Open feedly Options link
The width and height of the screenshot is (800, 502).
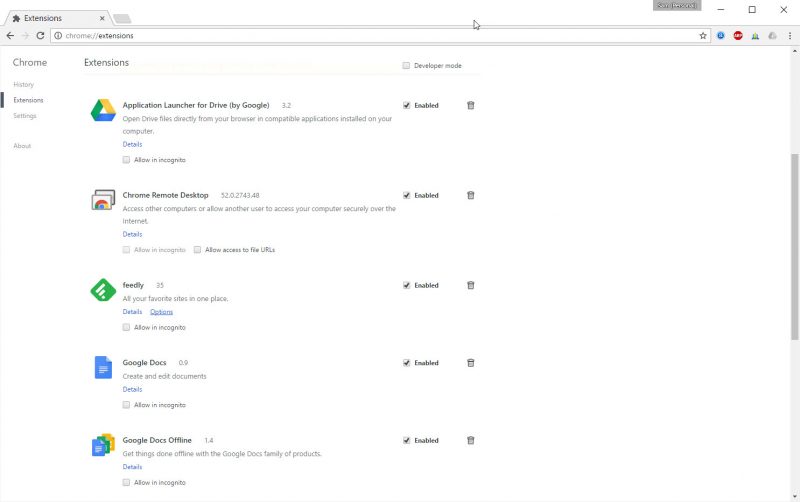(x=161, y=312)
